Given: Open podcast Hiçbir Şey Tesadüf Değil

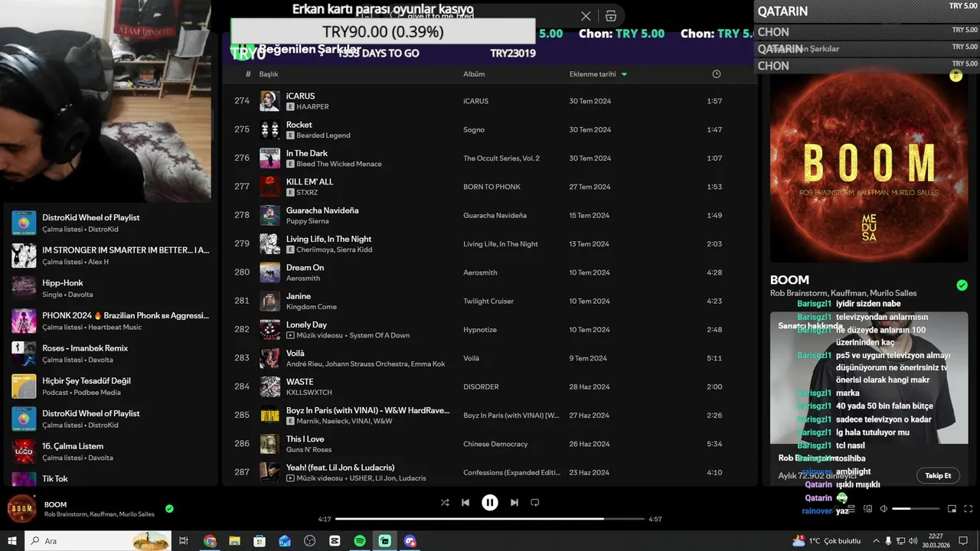Looking at the screenshot, I should click(111, 386).
